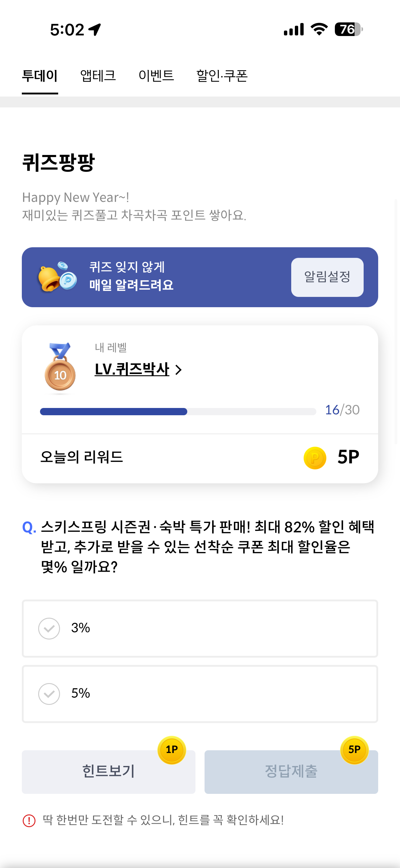Tap the 1P coin badge on hint button
The height and width of the screenshot is (868, 400).
tap(172, 750)
